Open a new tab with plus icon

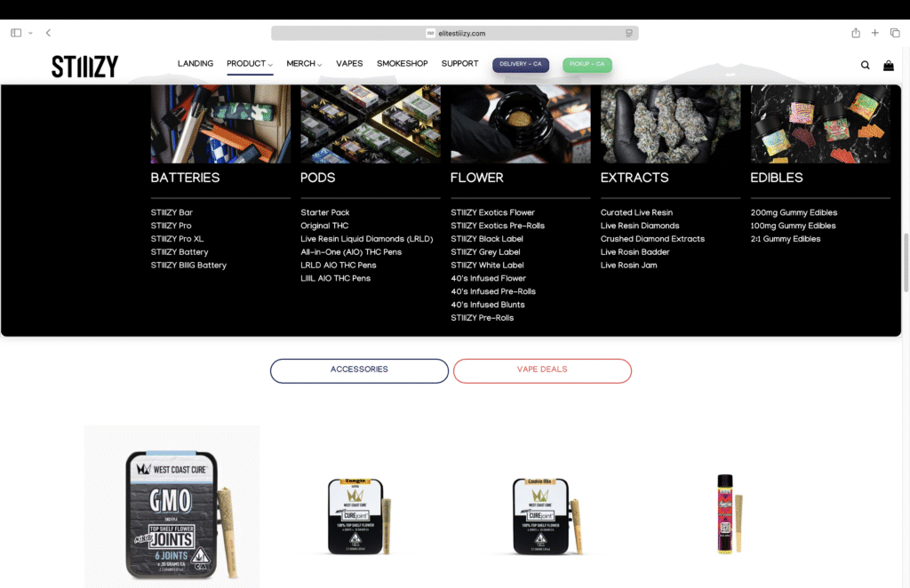[x=874, y=33]
